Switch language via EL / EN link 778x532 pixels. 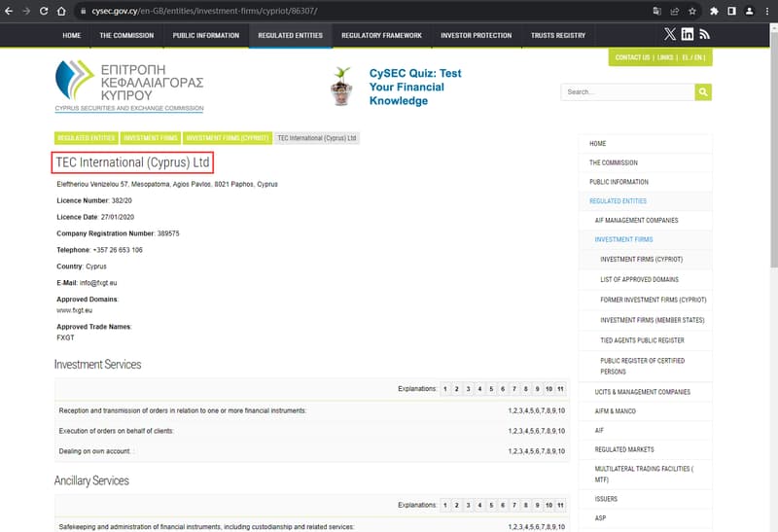694,57
